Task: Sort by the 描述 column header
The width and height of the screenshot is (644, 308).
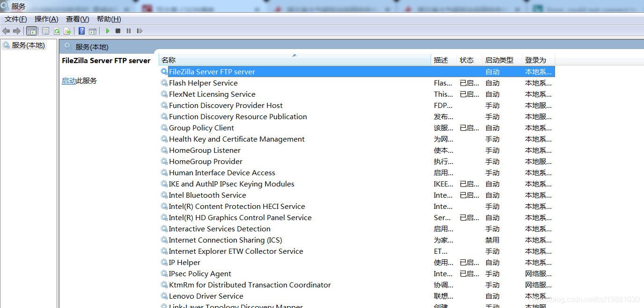Action: point(444,60)
